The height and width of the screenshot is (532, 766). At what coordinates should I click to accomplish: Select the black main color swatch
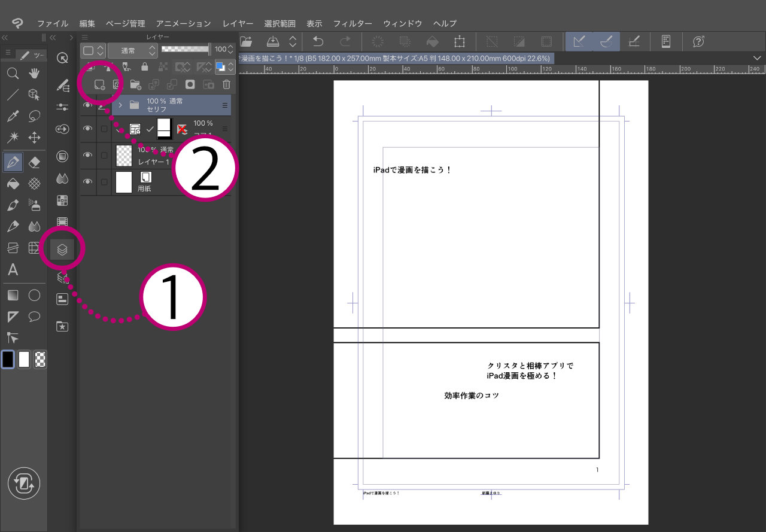point(8,359)
